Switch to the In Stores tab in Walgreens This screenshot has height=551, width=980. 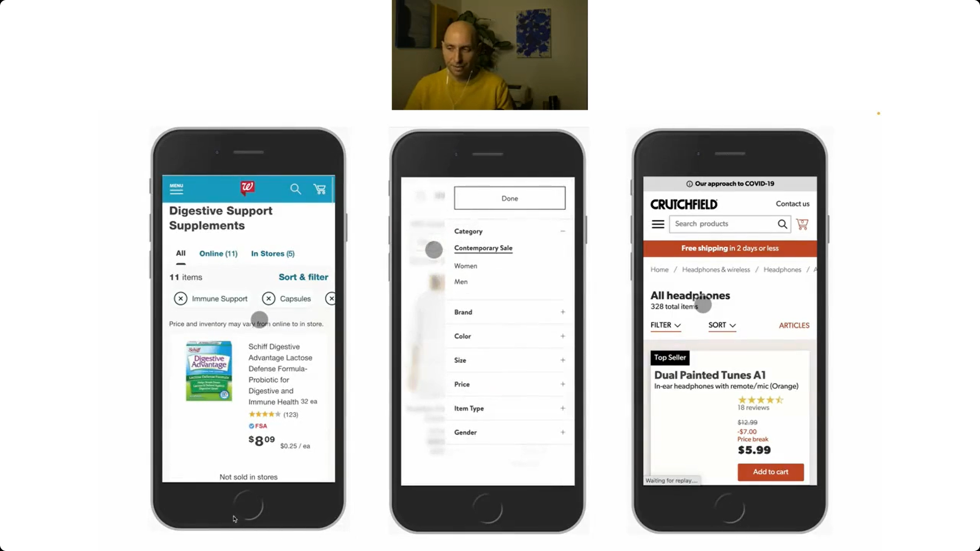coord(273,254)
